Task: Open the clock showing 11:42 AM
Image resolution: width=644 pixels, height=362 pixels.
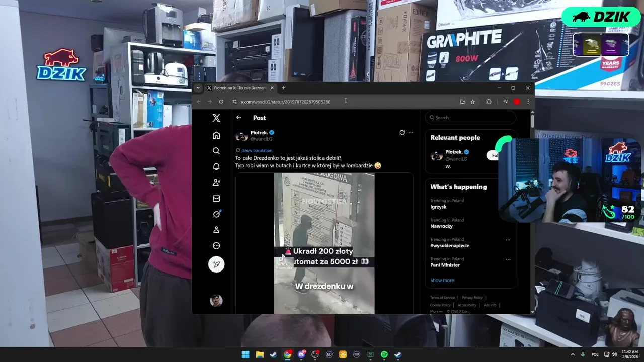Action: tap(630, 354)
